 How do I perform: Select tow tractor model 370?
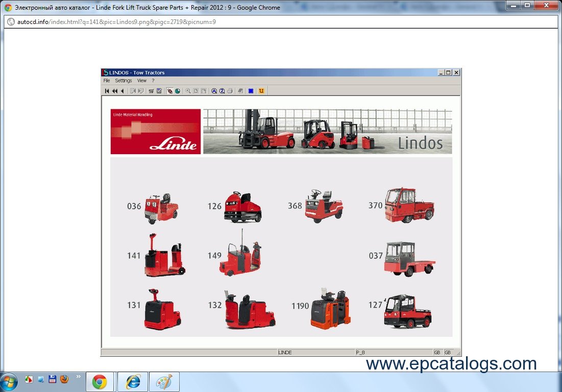coord(409,205)
